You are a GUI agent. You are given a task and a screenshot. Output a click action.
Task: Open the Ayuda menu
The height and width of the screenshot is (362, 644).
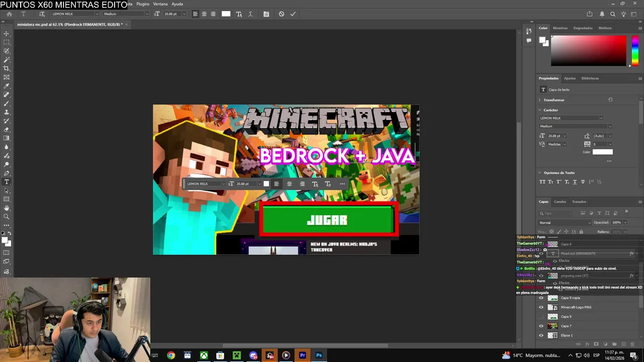coord(177,4)
